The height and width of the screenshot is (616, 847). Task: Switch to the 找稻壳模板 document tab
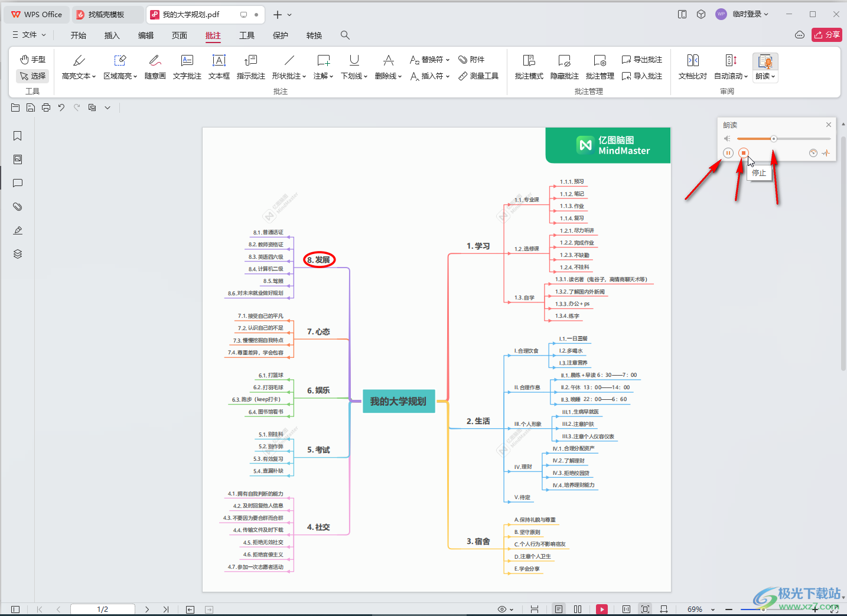click(107, 14)
